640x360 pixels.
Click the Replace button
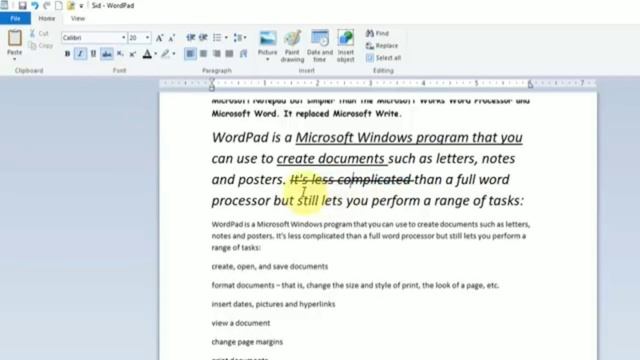(382, 46)
